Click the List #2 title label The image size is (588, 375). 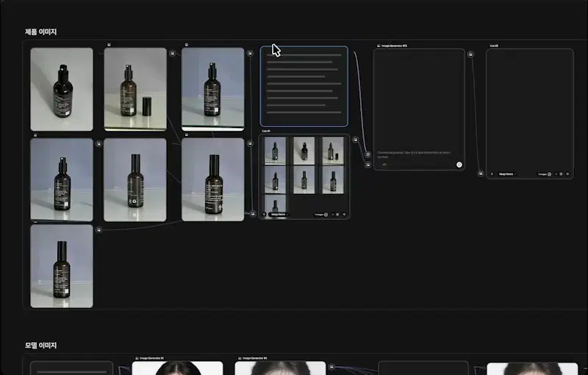pos(494,46)
